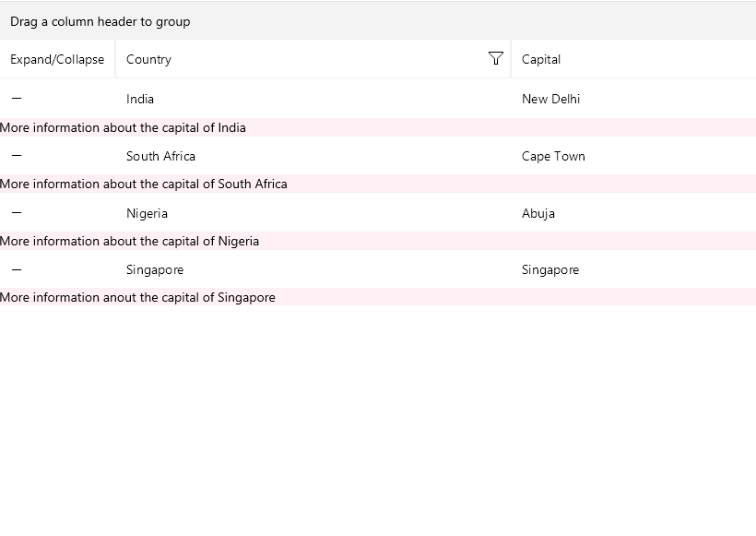Collapse the Singapore row details
The width and height of the screenshot is (756, 536).
17,269
